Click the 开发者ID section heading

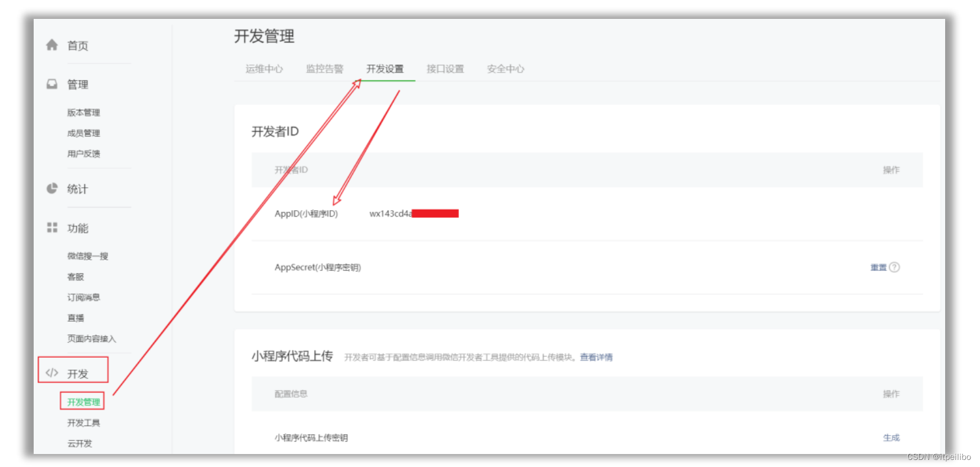coord(275,131)
